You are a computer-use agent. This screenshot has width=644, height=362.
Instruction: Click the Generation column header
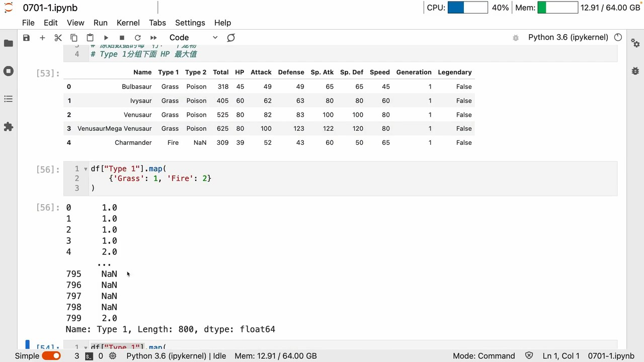click(x=414, y=72)
